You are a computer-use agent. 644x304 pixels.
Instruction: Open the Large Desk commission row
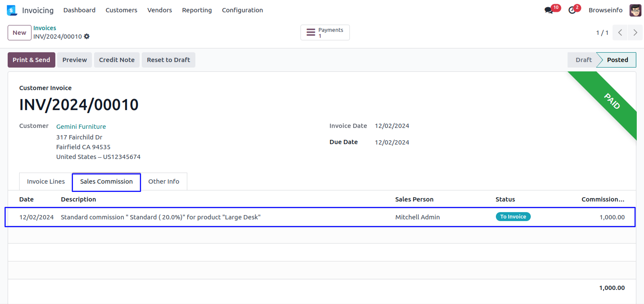pos(160,217)
